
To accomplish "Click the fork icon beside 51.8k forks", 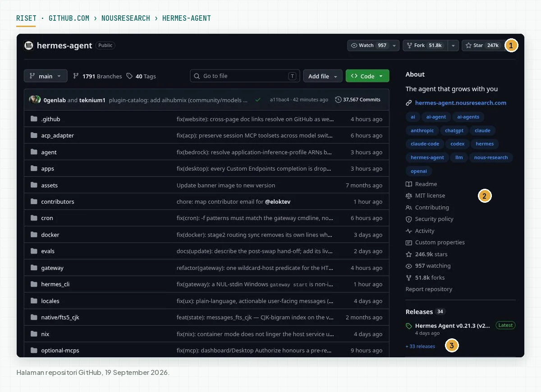I will (x=409, y=278).
